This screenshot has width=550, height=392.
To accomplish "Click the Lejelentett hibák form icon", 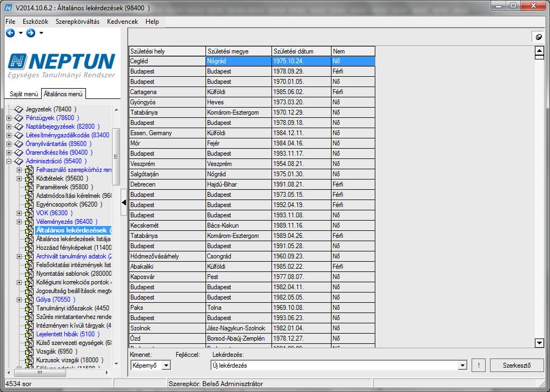I will [x=29, y=334].
